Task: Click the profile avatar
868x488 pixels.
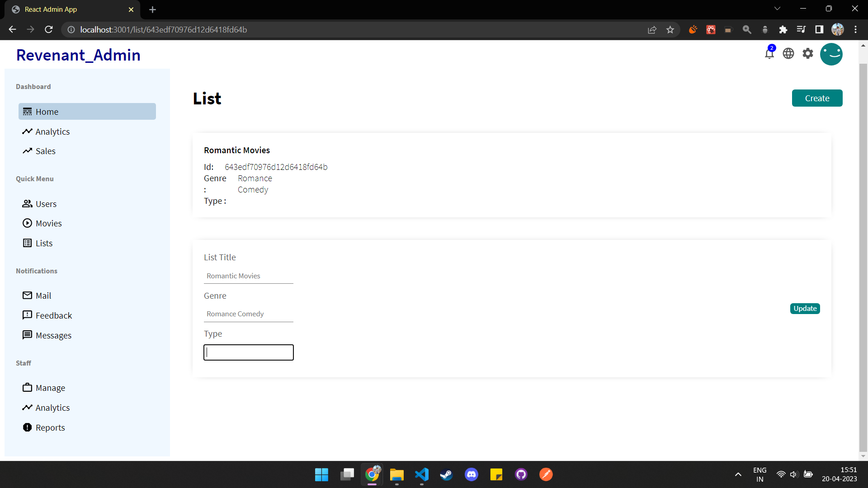Action: (831, 54)
